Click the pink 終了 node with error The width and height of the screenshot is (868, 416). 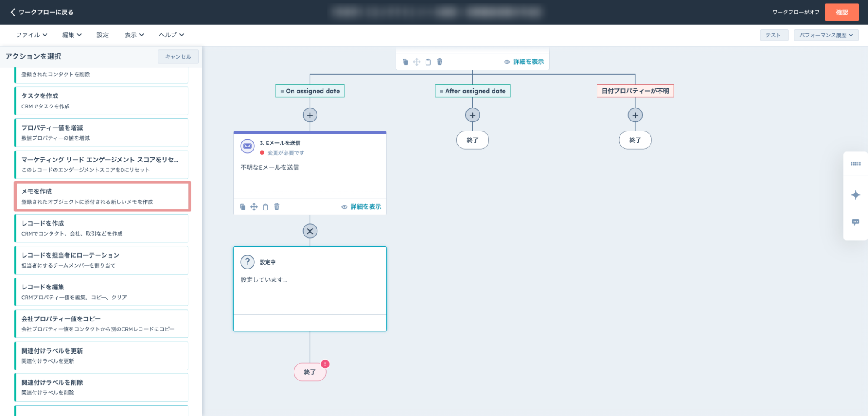(x=310, y=372)
